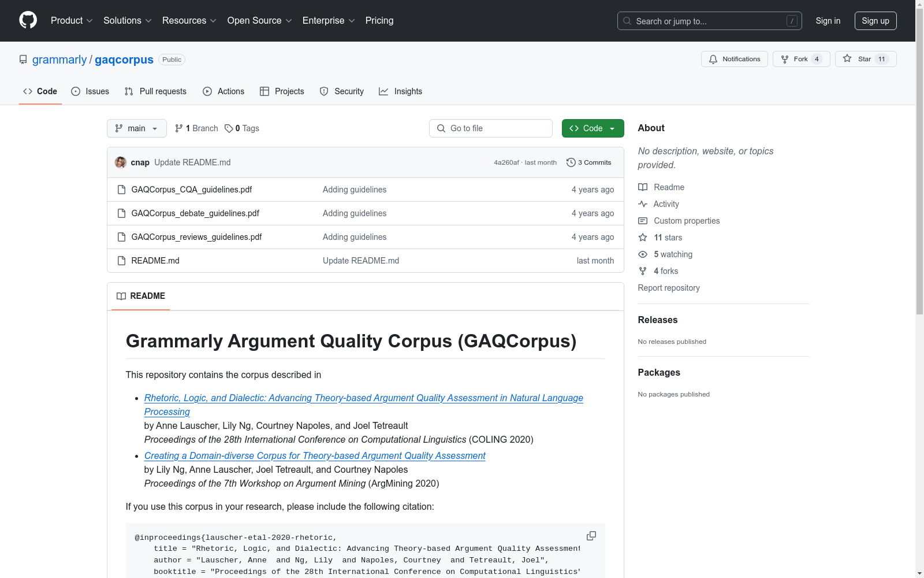Image resolution: width=924 pixels, height=578 pixels.
Task: Click the fork icon beside 4 forks
Action: coord(643,271)
